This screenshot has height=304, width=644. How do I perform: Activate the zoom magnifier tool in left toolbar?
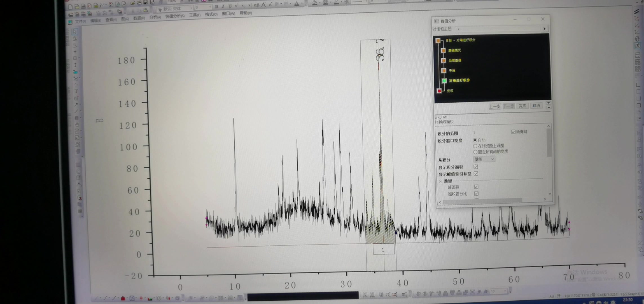click(x=75, y=39)
